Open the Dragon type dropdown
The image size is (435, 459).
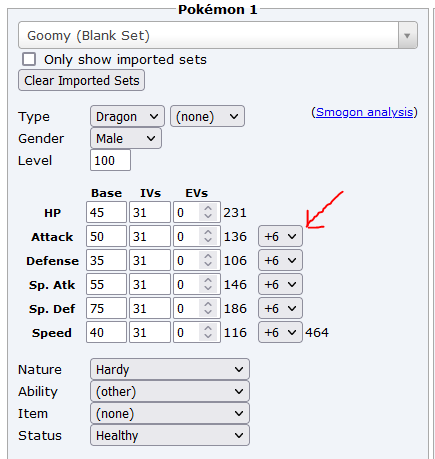tap(127, 116)
